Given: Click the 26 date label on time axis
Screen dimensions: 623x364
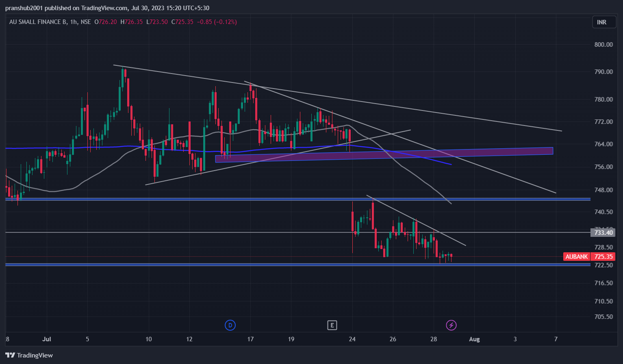Looking at the screenshot, I should [393, 339].
